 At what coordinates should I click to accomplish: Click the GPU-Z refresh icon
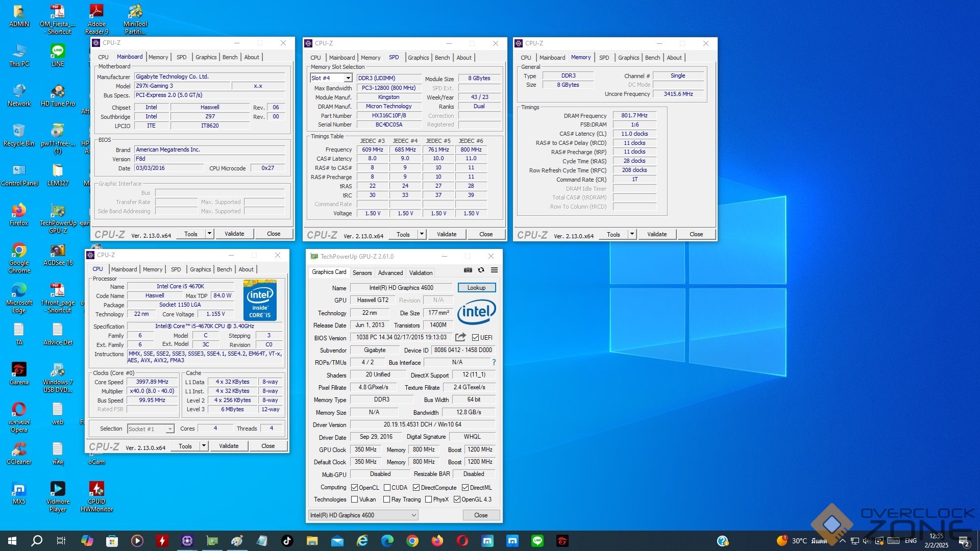click(x=481, y=270)
